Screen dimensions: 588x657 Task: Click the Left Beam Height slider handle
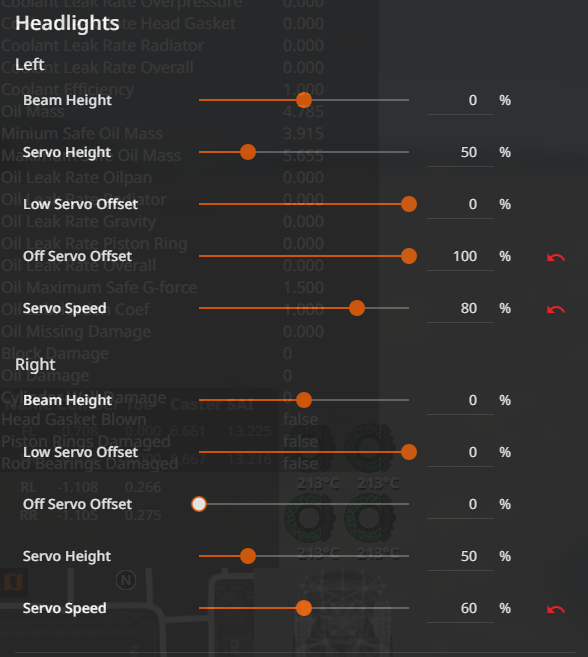pyautogui.click(x=304, y=100)
